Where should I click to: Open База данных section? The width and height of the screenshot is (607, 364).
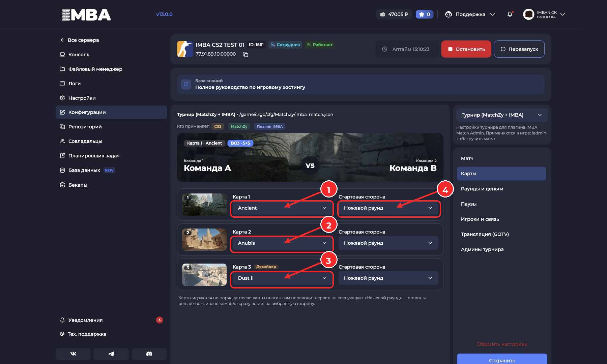tap(111, 170)
